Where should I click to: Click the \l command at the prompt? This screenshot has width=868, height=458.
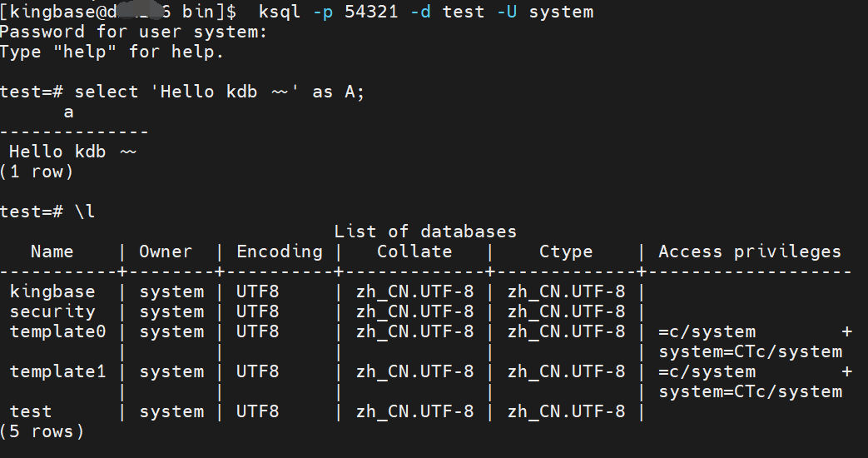click(x=85, y=212)
